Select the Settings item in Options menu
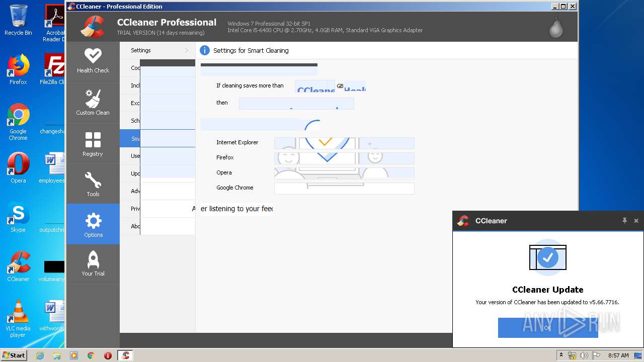Image resolution: width=644 pixels, height=362 pixels. point(157,50)
